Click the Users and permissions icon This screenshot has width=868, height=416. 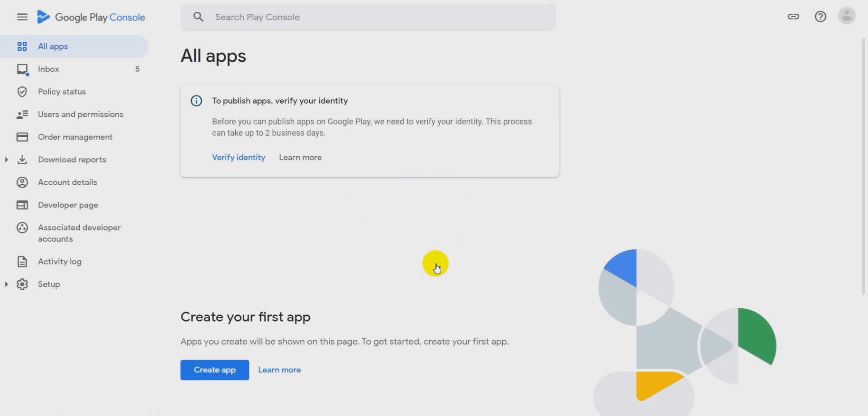pyautogui.click(x=22, y=114)
